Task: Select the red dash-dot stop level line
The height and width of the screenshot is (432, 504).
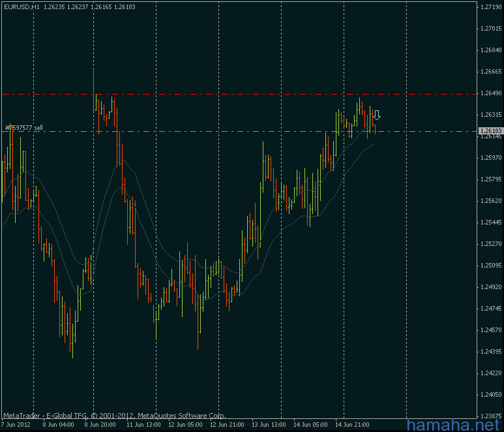Action: point(239,94)
